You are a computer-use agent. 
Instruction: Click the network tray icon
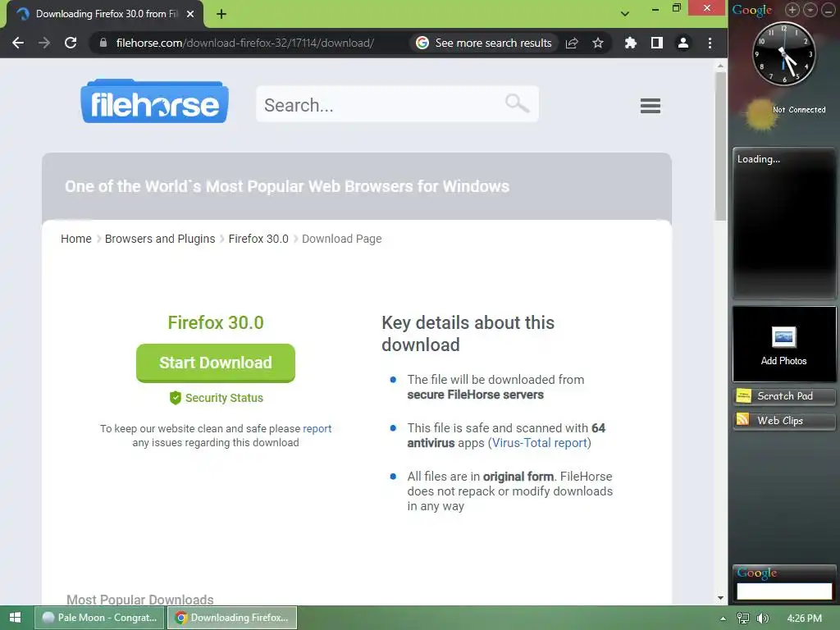pyautogui.click(x=743, y=619)
